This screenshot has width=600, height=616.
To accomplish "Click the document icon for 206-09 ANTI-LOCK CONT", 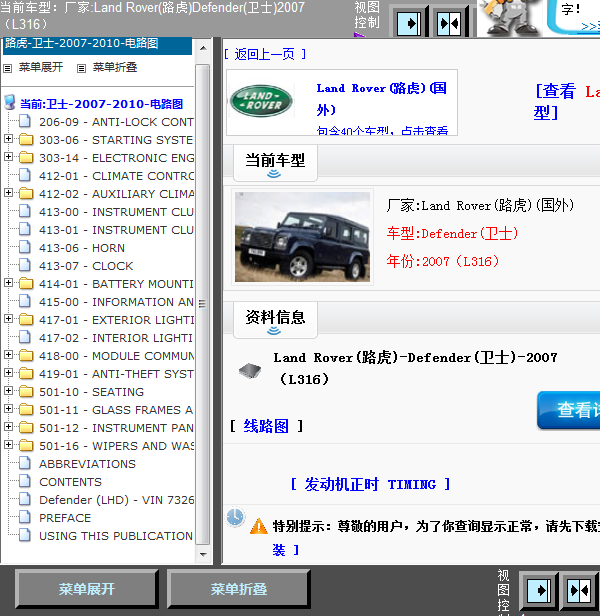I will [25, 121].
